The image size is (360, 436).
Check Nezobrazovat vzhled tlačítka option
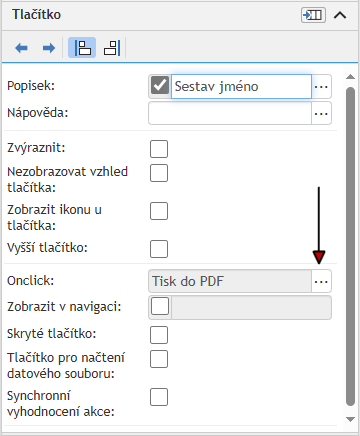tap(159, 173)
